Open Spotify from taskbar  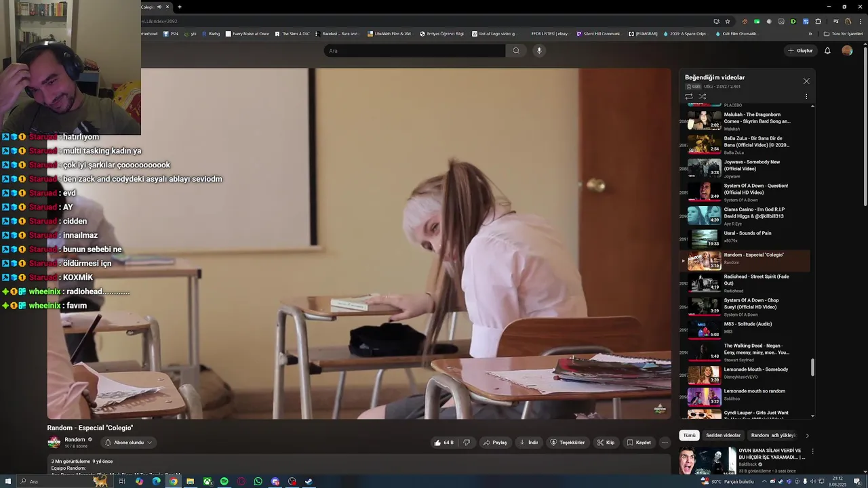224,481
